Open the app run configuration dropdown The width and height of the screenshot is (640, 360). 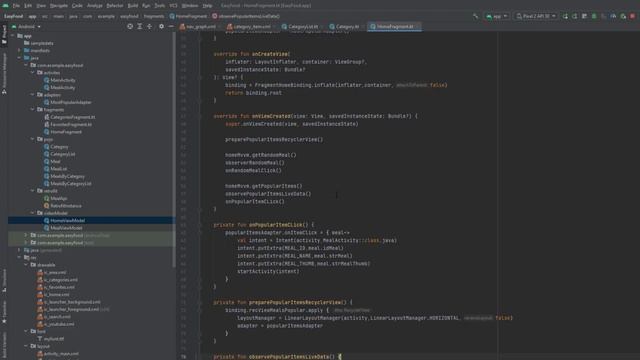point(497,16)
